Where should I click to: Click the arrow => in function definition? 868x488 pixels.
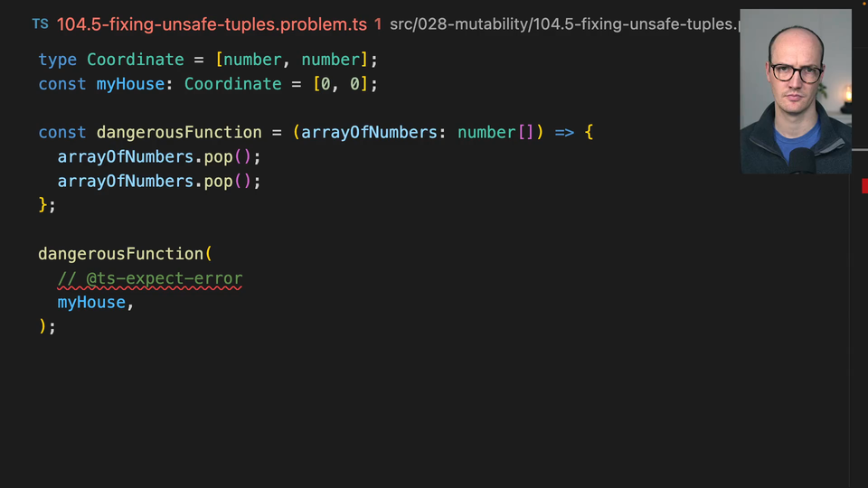564,133
